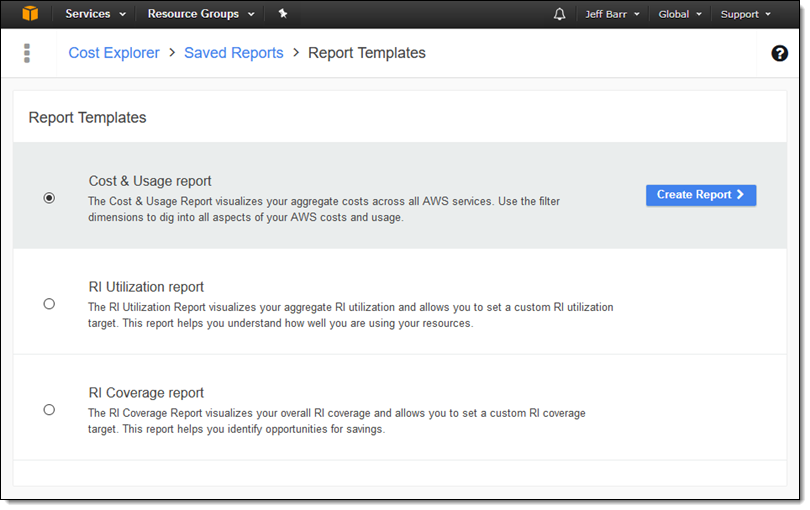
Task: Open the Global region dropdown
Action: 680,14
